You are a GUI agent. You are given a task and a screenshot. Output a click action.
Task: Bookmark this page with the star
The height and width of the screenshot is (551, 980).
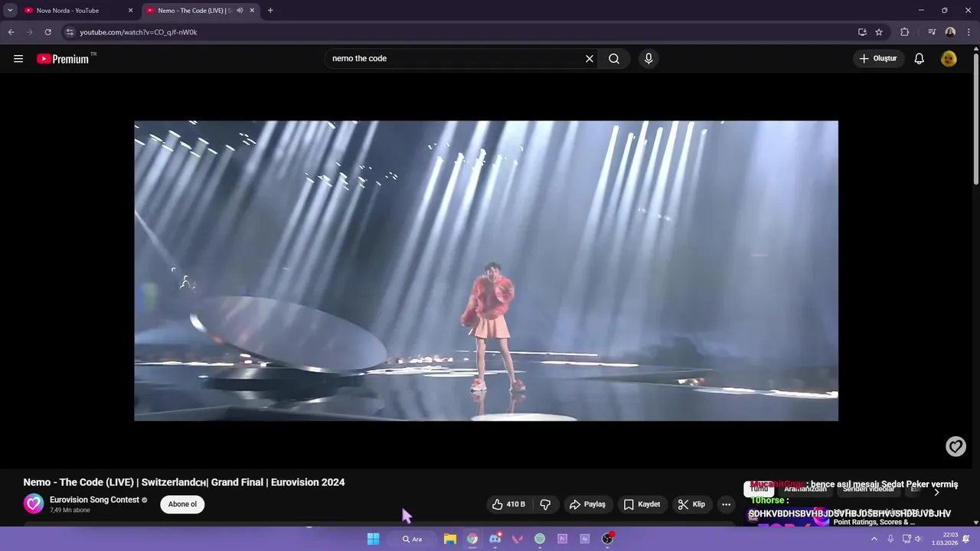(879, 32)
